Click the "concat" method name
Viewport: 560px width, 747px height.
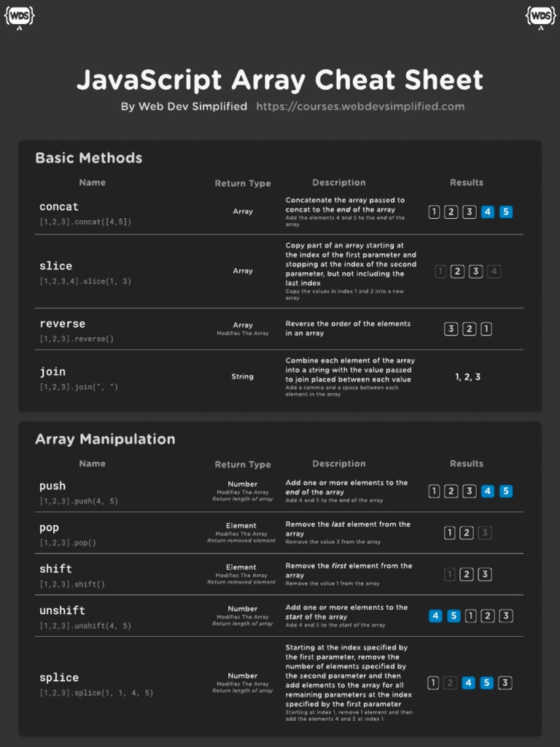(59, 206)
